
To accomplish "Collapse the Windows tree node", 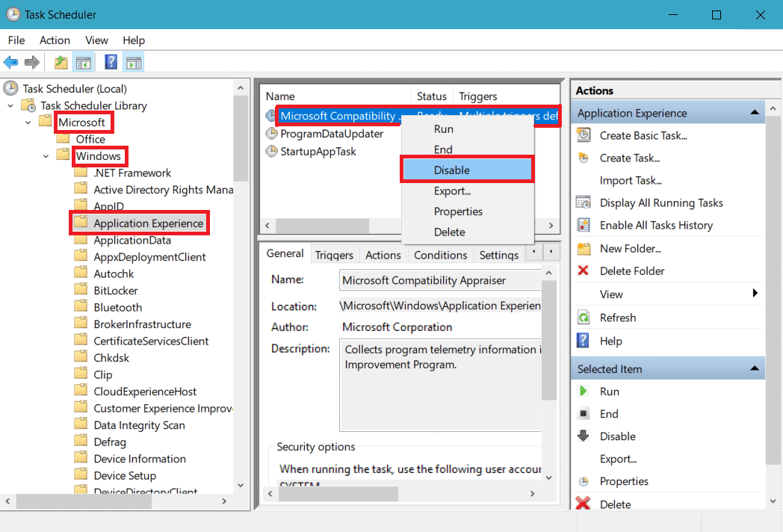I will (x=45, y=156).
